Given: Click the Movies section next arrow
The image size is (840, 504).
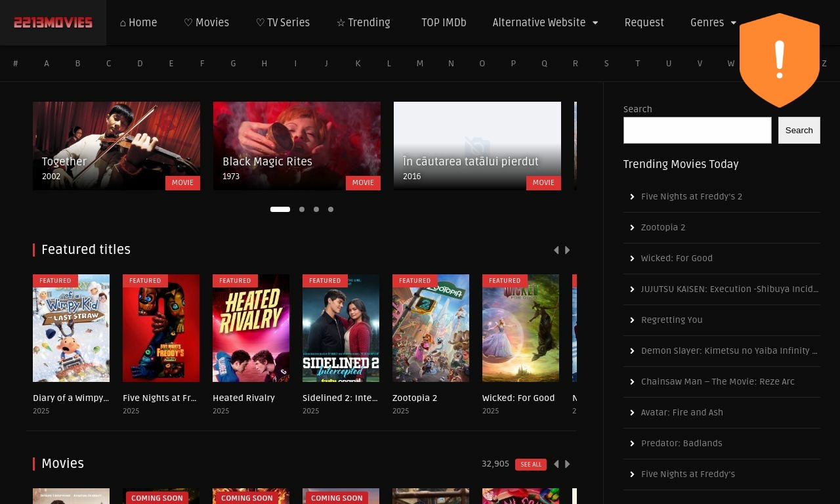Looking at the screenshot, I should 568,464.
